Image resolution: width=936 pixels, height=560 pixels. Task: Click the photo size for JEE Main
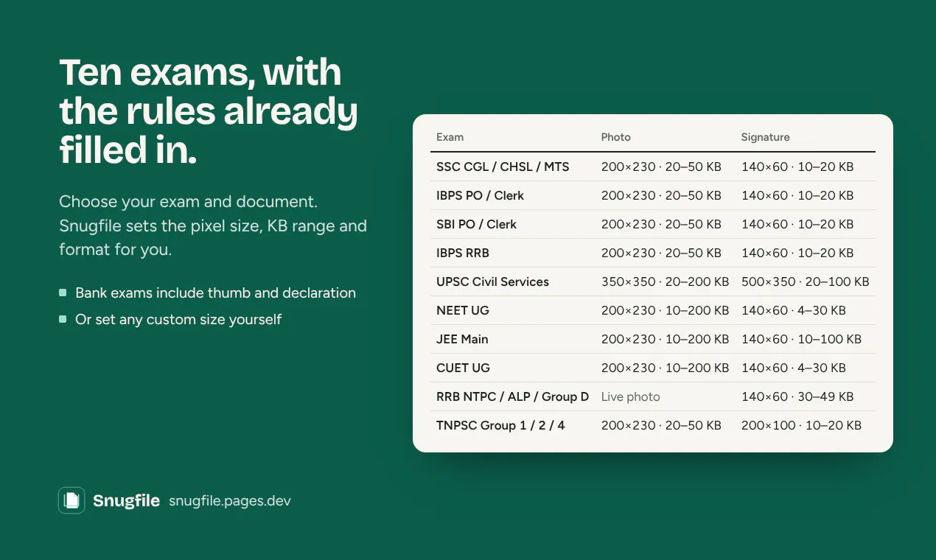click(665, 339)
